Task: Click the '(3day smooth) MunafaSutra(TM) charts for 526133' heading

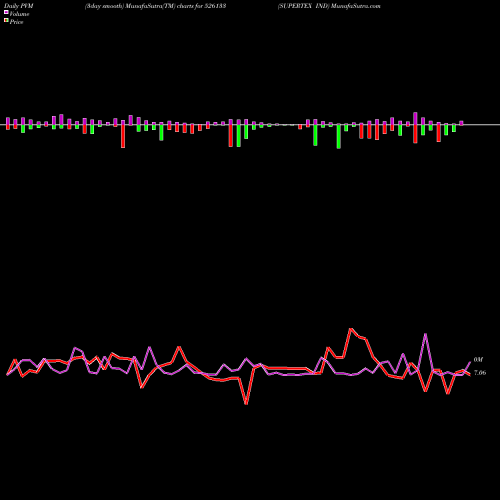Action: tap(155, 6)
